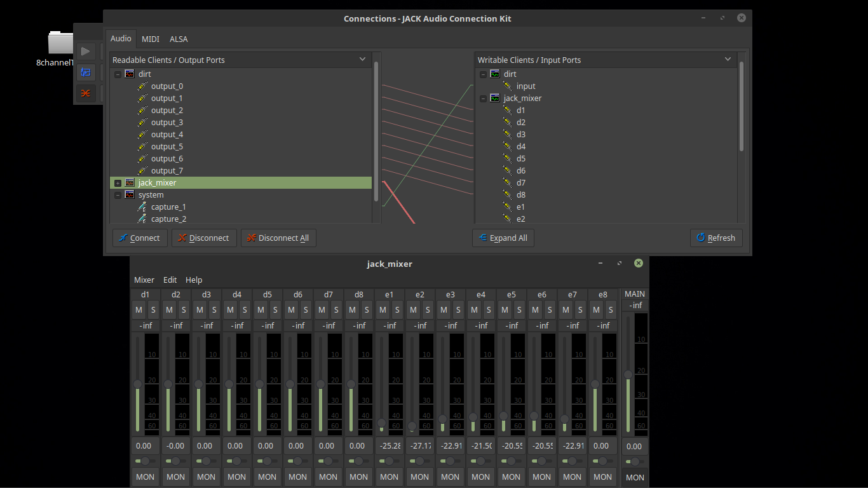Select the d1 input port icon

coord(508,111)
